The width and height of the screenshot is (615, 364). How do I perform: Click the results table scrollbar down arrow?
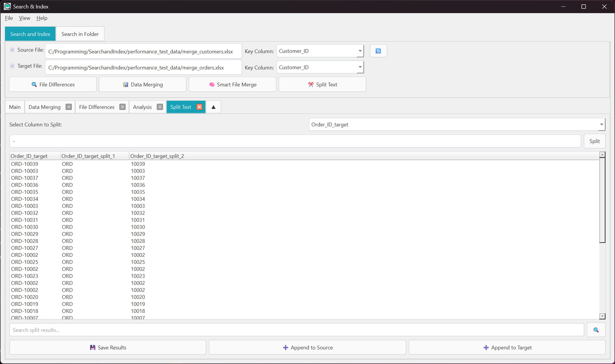point(602,316)
